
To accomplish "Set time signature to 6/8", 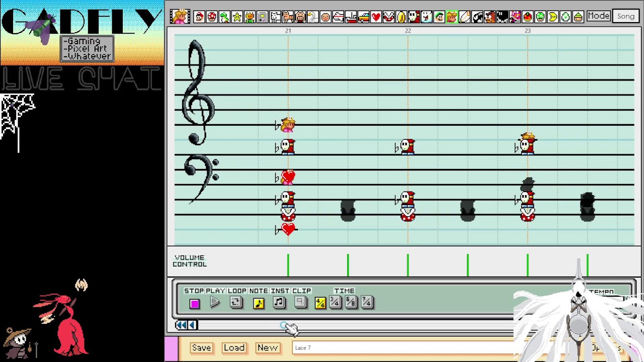I will tap(351, 303).
